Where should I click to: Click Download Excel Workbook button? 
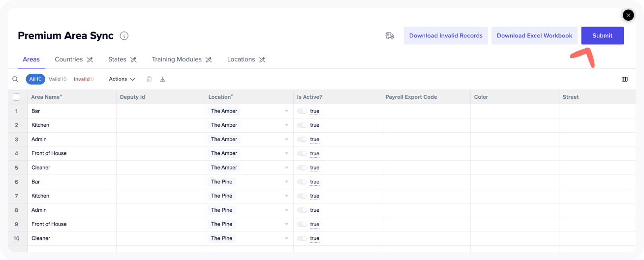[534, 36]
